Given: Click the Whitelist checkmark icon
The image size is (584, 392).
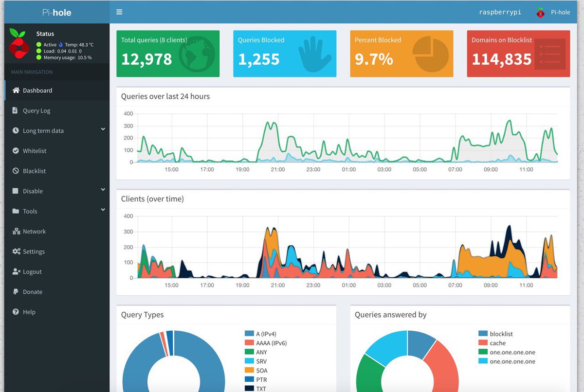Looking at the screenshot, I should coord(16,151).
